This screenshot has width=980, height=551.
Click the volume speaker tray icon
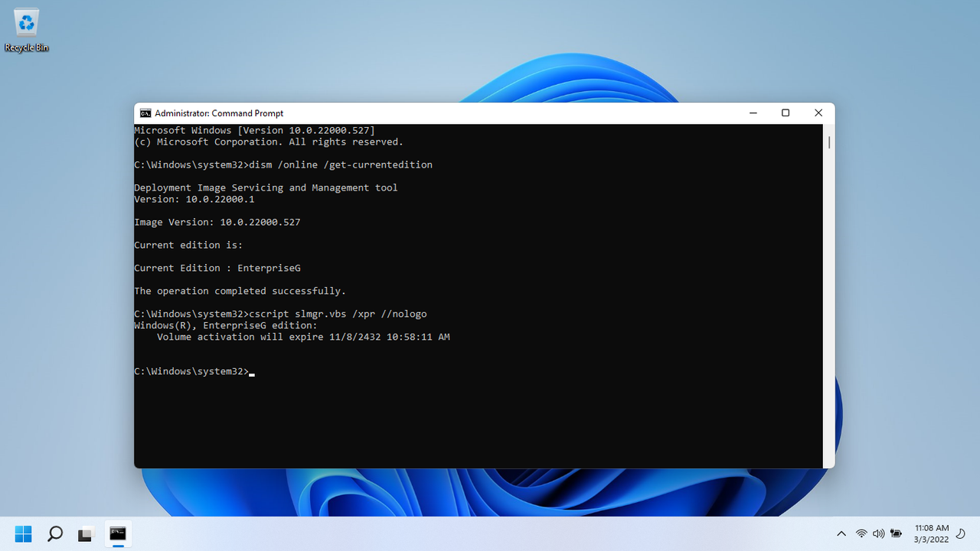(878, 533)
